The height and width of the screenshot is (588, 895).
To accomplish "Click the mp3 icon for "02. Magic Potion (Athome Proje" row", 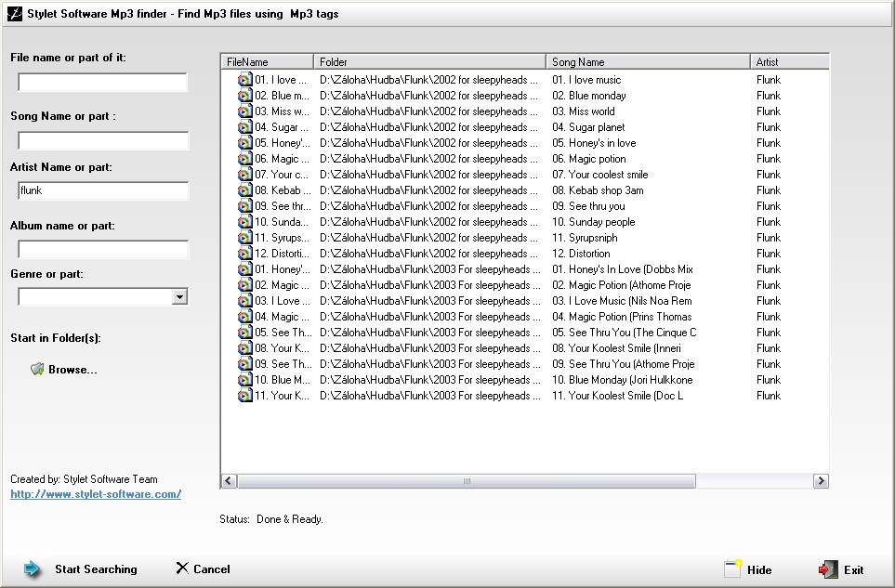I will click(244, 285).
